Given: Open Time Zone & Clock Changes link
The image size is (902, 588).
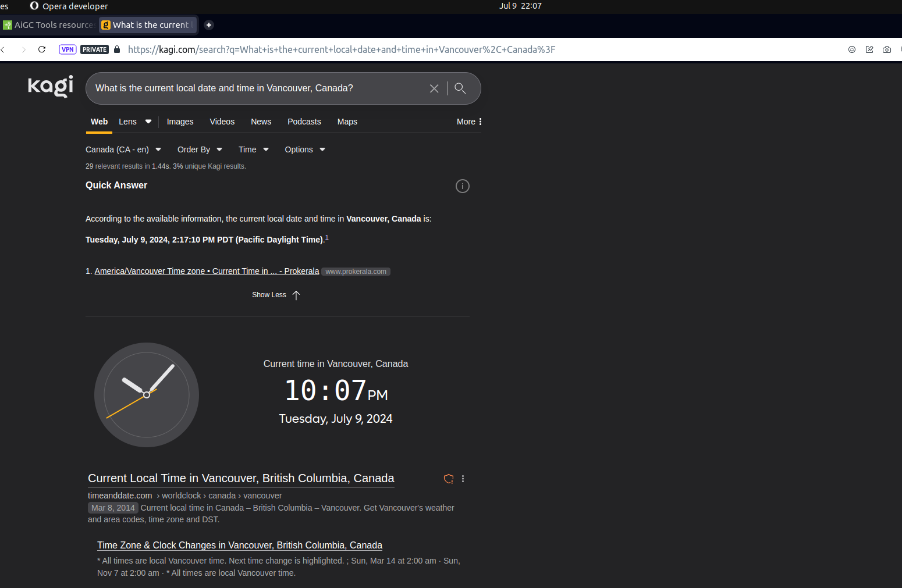Looking at the screenshot, I should click(x=240, y=545).
